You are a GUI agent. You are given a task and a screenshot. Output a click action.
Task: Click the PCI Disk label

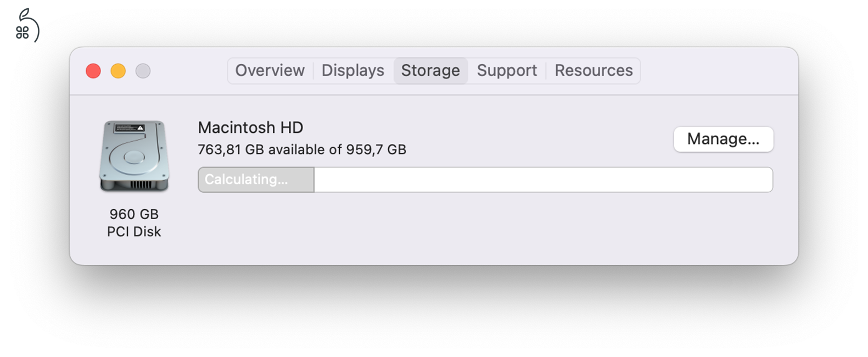point(134,232)
